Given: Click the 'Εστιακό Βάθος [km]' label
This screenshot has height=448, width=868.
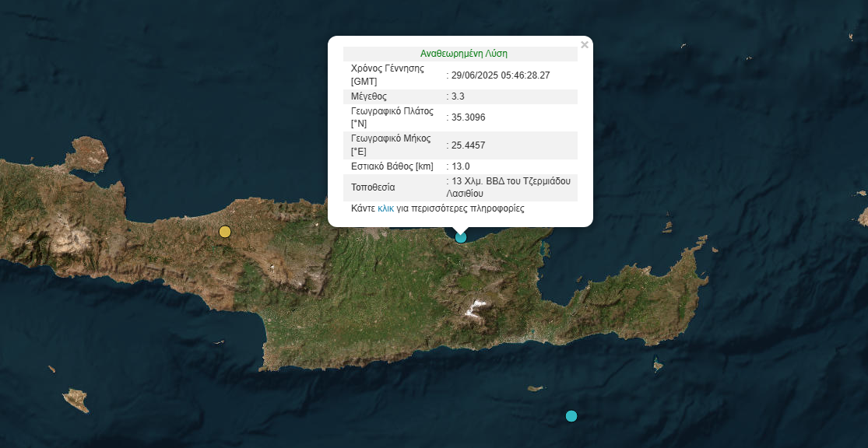Looking at the screenshot, I should tap(392, 166).
